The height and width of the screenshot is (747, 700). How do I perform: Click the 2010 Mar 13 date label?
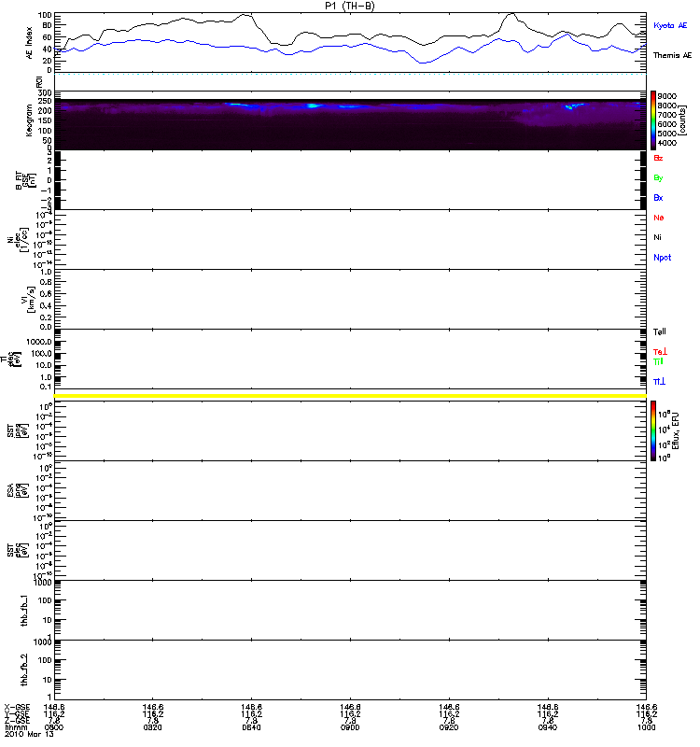tap(29, 734)
